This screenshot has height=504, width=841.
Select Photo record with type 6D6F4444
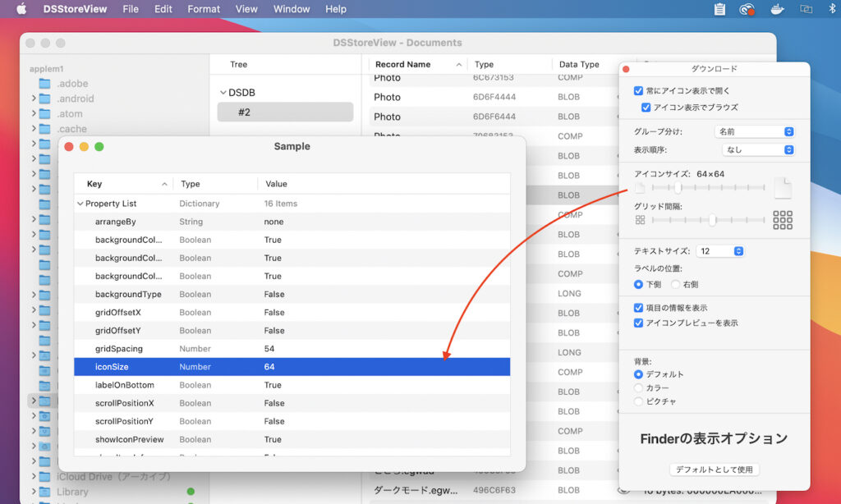(x=494, y=97)
